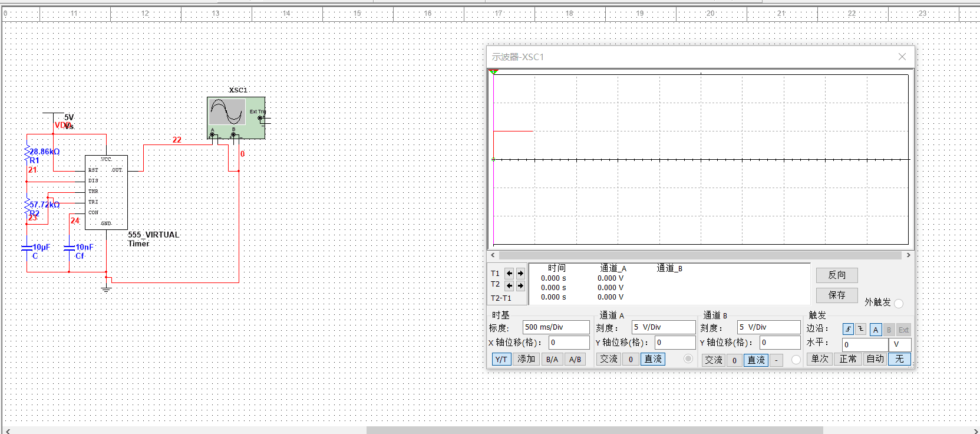The width and height of the screenshot is (980, 434).
Task: Select the XSC1 oscilloscope instrument
Action: [236, 118]
